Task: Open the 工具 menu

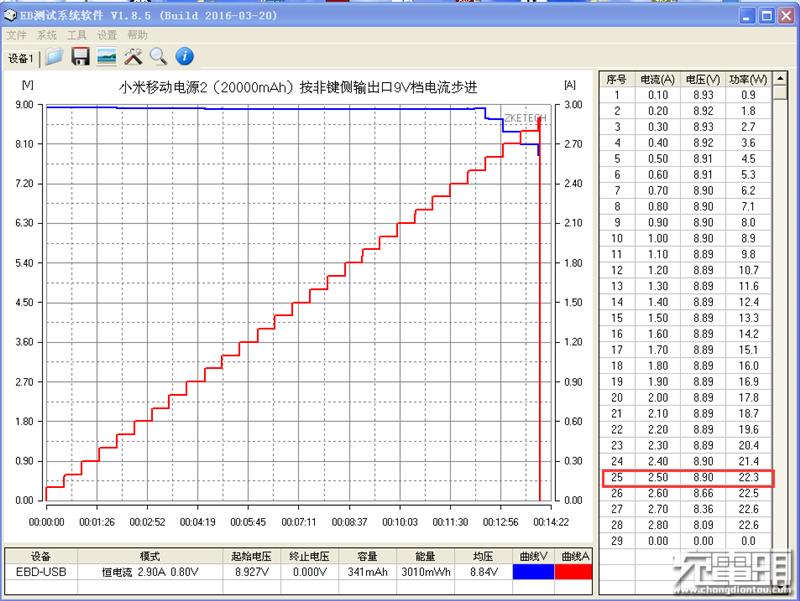Action: [x=77, y=35]
